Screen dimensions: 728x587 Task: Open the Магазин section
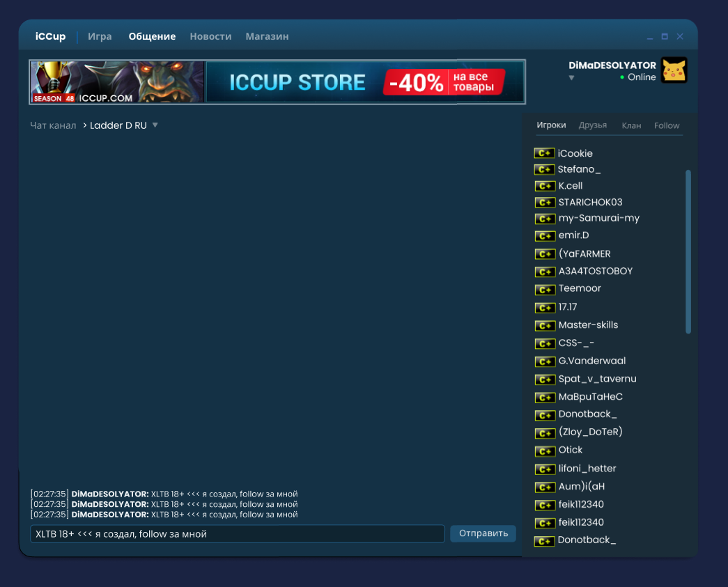(x=267, y=36)
